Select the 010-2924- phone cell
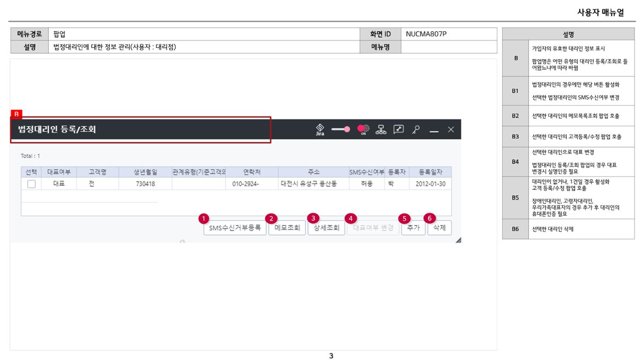 pos(252,184)
